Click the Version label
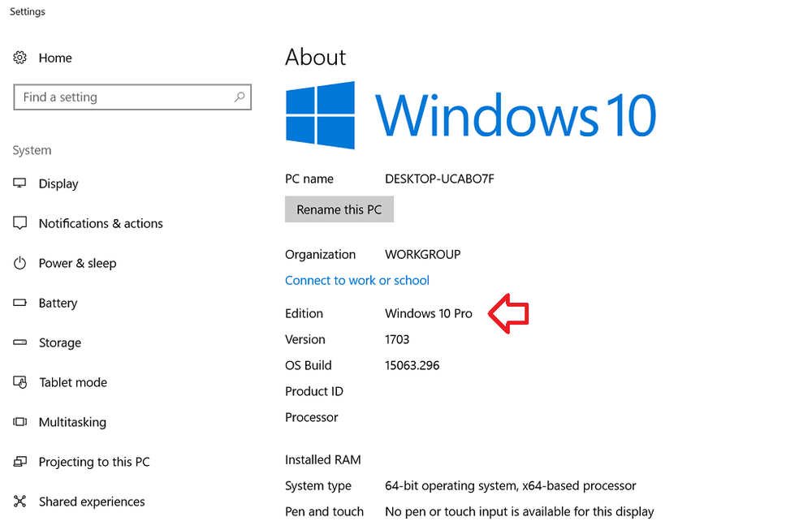 point(305,339)
